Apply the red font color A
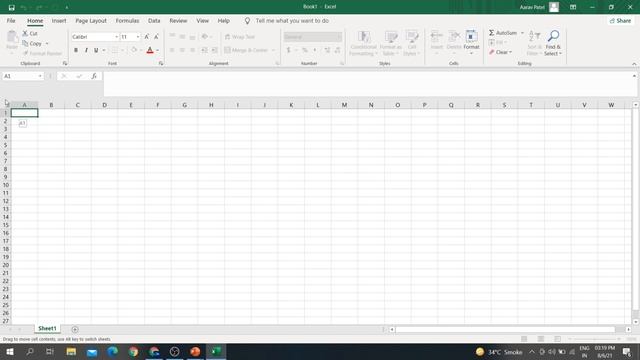Screen dimensions: 640x360 (x=150, y=50)
